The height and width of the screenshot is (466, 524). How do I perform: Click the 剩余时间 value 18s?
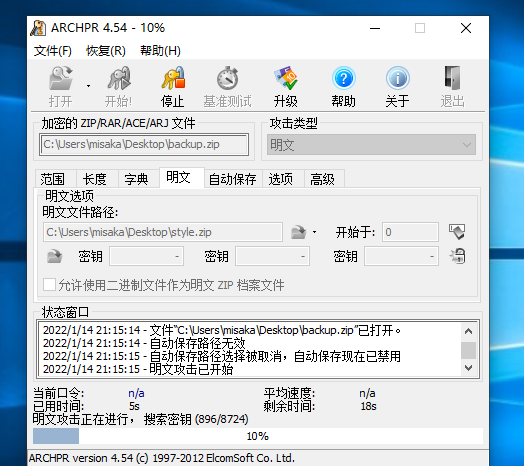368,406
